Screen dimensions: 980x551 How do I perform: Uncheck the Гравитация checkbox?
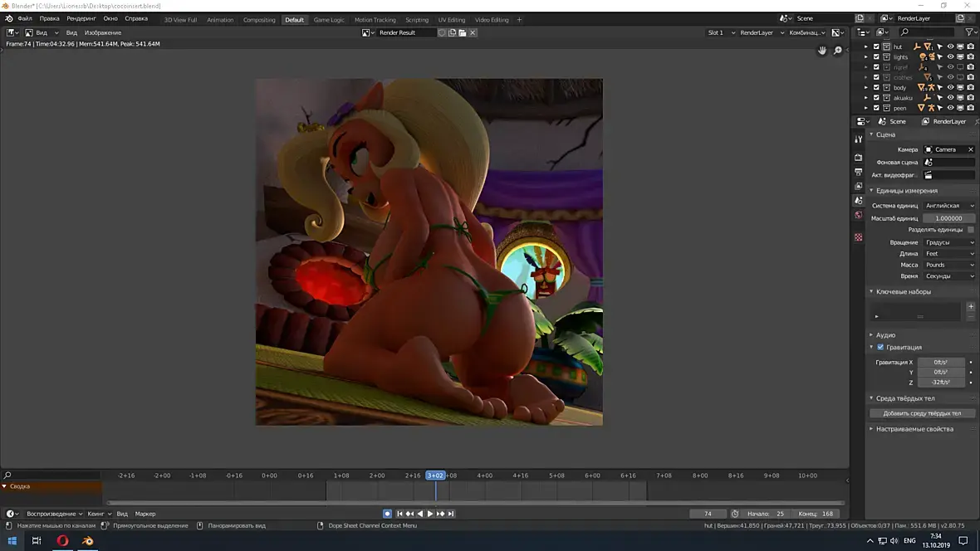coord(880,347)
